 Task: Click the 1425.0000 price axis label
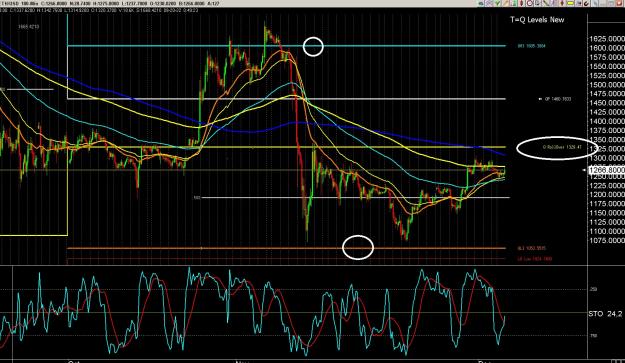pyautogui.click(x=606, y=112)
